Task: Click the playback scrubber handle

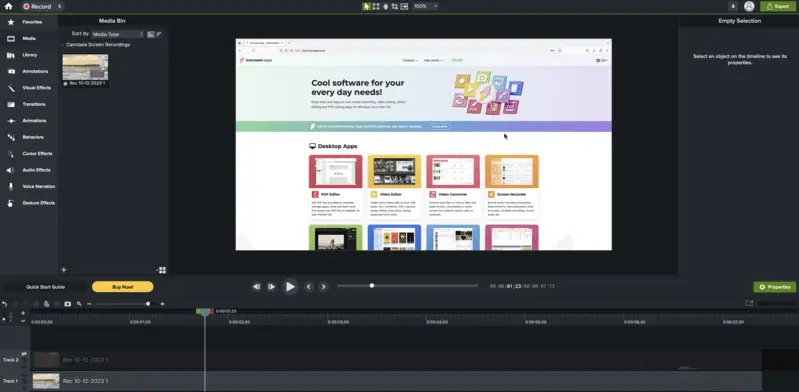Action: (372, 286)
